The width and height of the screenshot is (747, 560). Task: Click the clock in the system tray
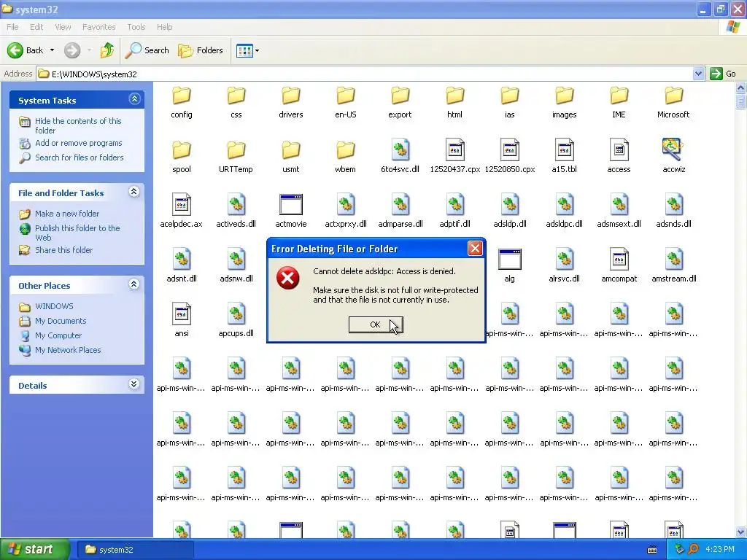(720, 550)
